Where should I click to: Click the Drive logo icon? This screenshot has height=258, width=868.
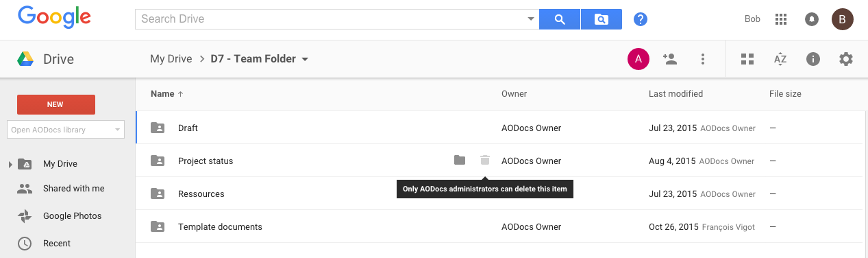[x=26, y=59]
